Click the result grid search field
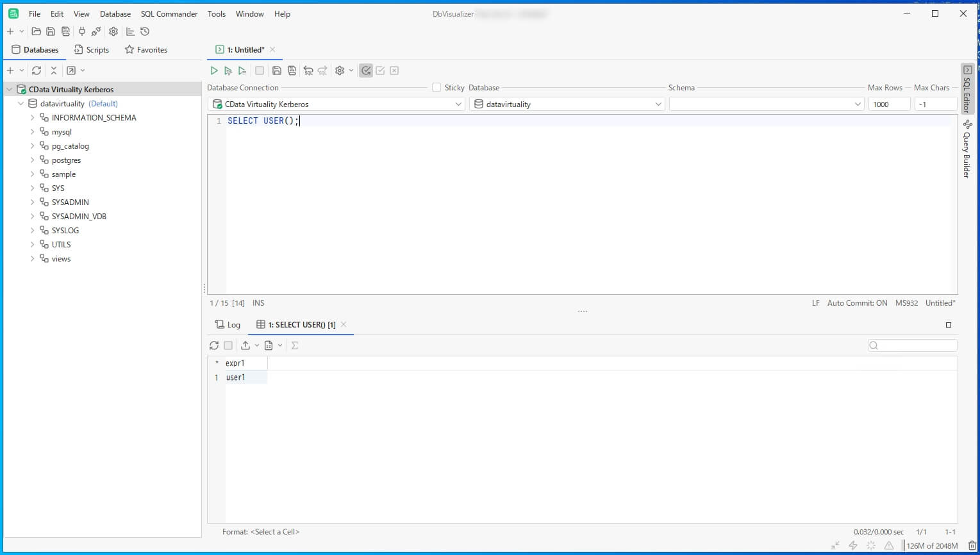 (x=913, y=345)
